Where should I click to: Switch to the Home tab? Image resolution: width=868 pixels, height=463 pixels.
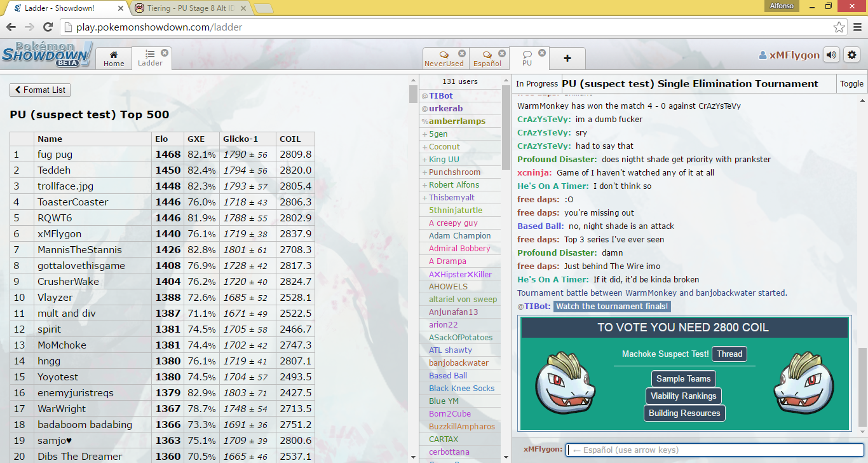[x=114, y=59]
